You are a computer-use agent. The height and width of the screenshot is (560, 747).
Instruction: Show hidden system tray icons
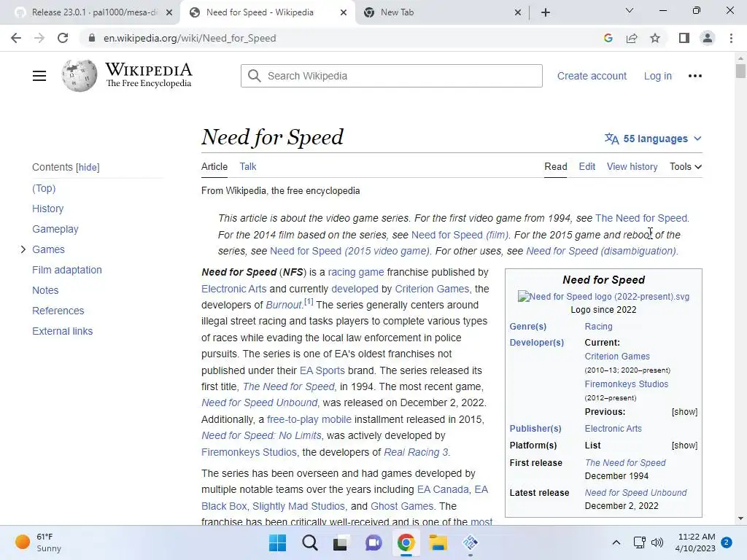[616, 542]
